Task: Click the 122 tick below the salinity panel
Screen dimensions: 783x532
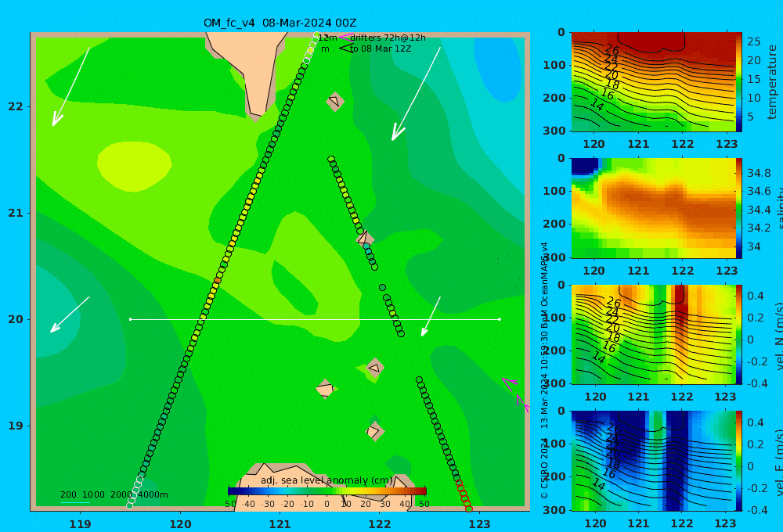Action: (x=683, y=271)
